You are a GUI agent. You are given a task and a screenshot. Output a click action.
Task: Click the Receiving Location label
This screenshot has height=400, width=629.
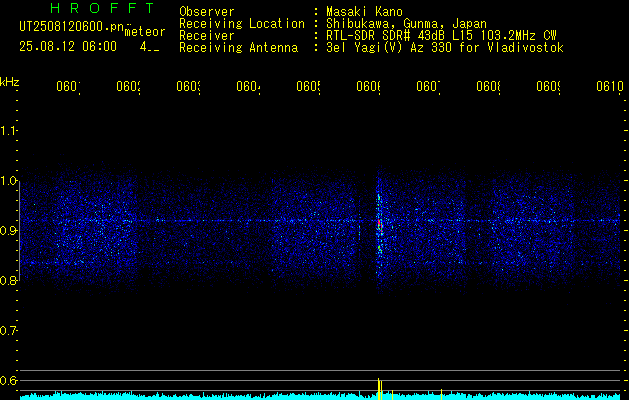[x=242, y=24]
